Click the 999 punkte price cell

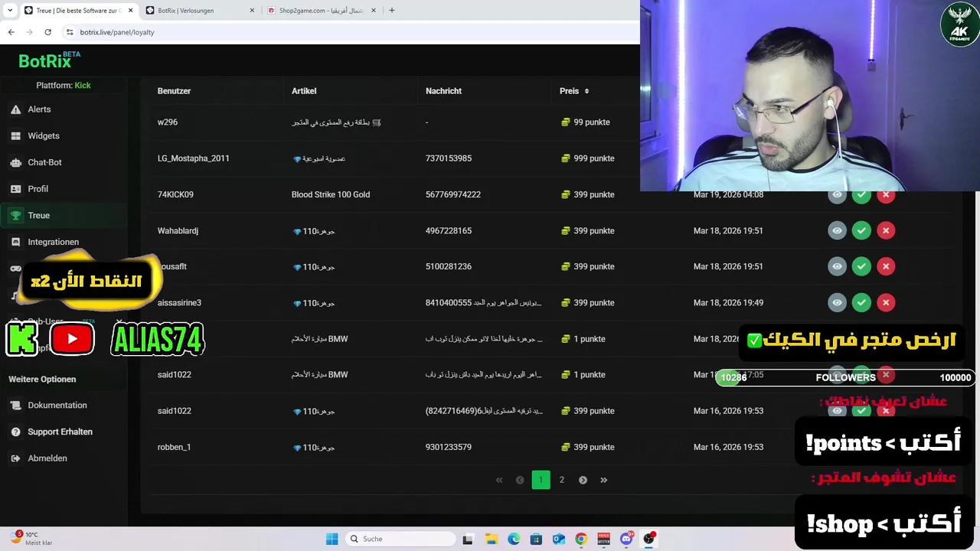click(587, 158)
